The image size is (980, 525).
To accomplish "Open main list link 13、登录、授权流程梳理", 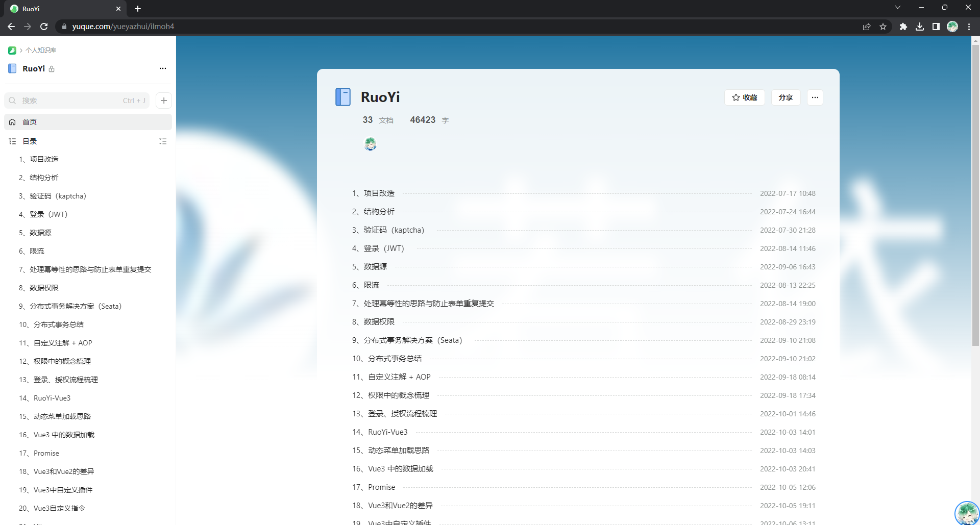I will pyautogui.click(x=395, y=414).
